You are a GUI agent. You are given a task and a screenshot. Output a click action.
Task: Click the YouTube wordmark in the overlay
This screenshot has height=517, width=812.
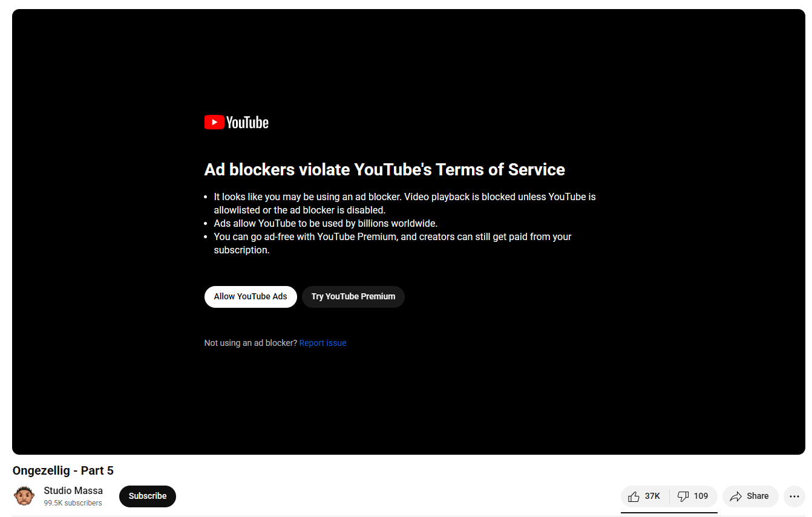tap(247, 123)
